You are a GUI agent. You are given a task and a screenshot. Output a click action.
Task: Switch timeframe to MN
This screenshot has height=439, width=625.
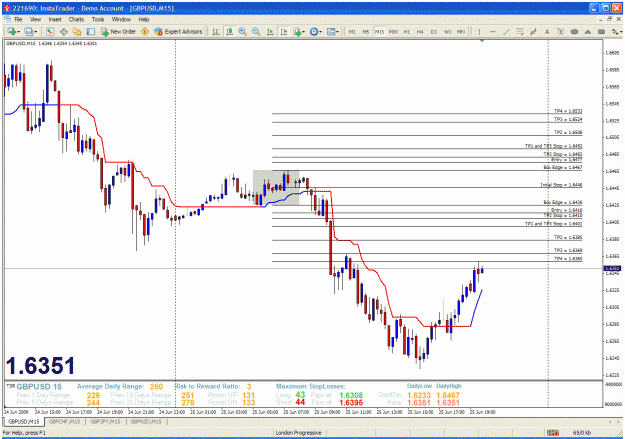[x=461, y=31]
